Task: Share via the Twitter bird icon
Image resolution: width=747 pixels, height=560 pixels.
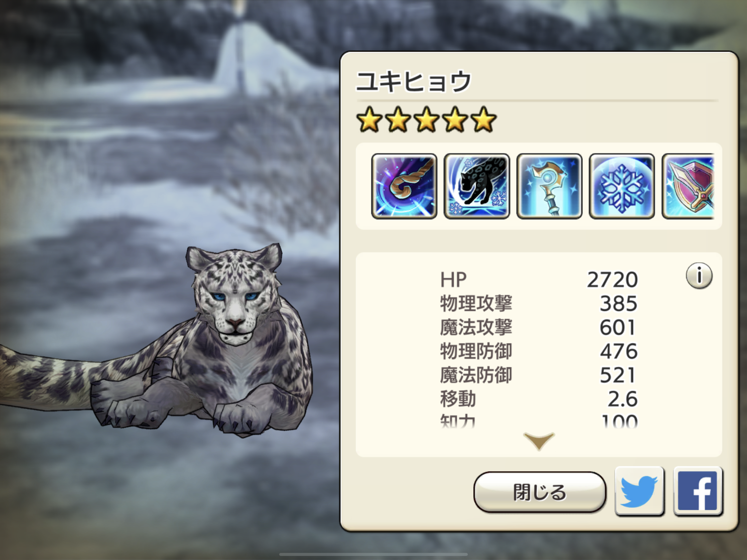Action: point(639,491)
